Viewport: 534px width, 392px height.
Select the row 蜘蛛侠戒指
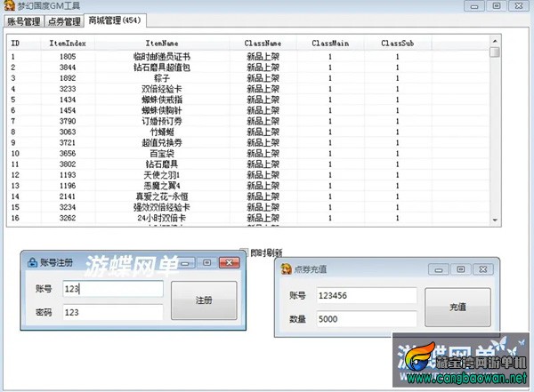pyautogui.click(x=248, y=100)
